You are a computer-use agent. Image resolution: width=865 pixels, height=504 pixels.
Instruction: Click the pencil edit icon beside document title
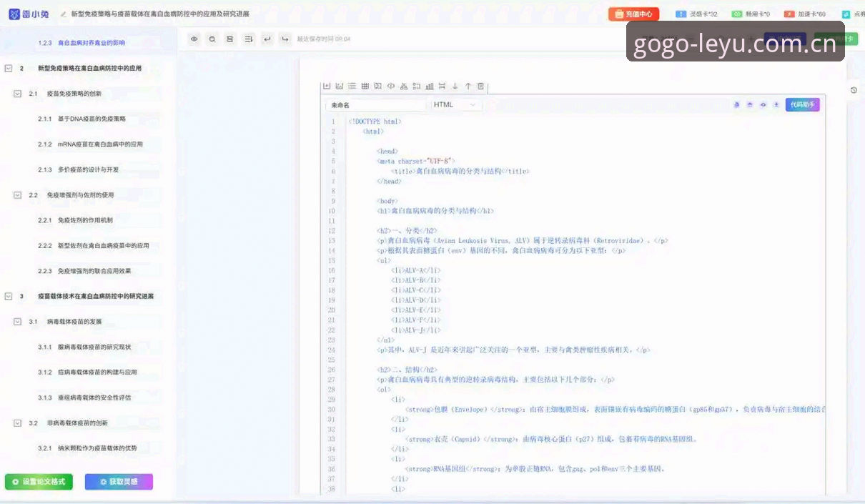point(64,14)
